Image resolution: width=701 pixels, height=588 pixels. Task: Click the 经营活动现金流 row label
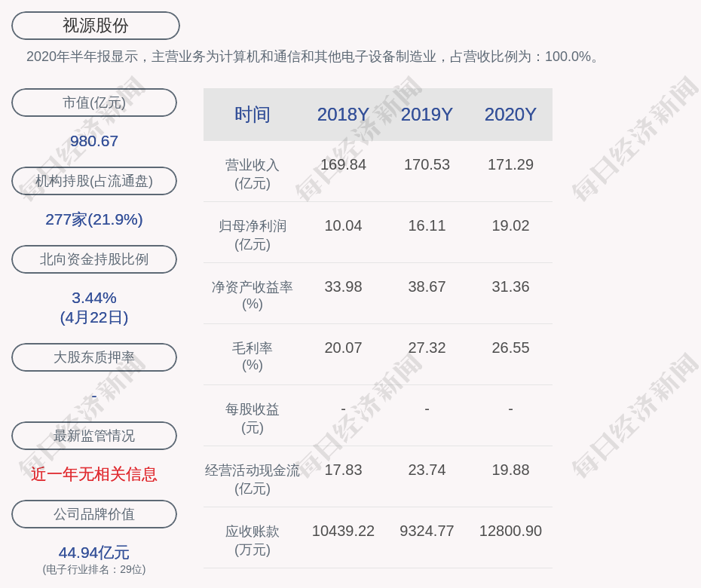[x=253, y=479]
